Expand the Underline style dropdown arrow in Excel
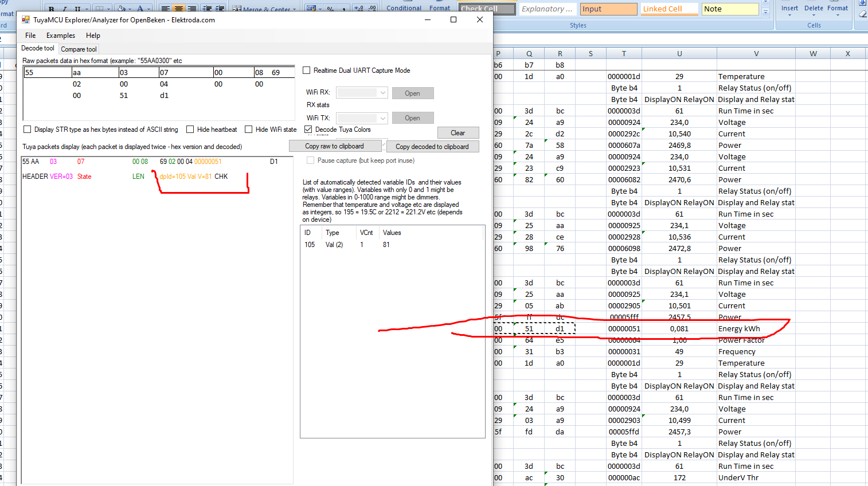 pos(87,9)
